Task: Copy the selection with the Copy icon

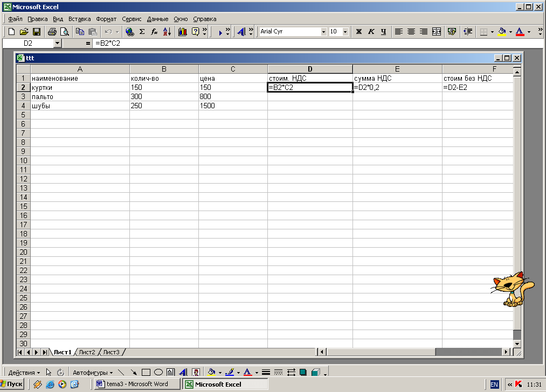Action: (80, 32)
